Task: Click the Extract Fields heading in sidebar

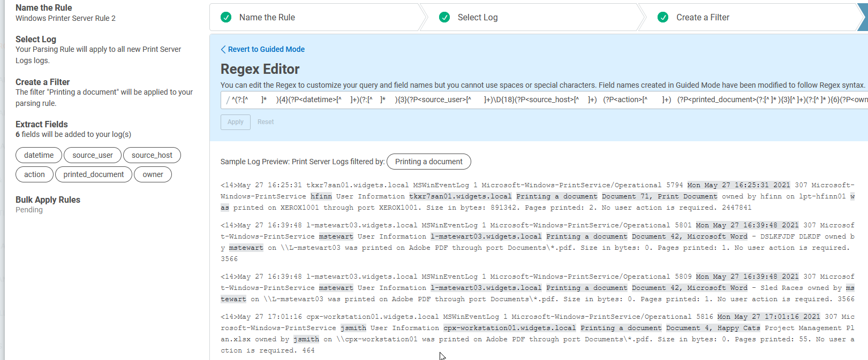Action: pos(42,124)
